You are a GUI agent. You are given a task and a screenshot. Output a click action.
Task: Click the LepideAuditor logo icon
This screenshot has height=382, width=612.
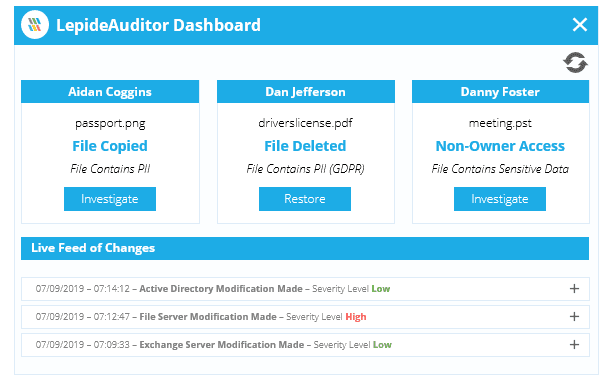click(x=35, y=25)
